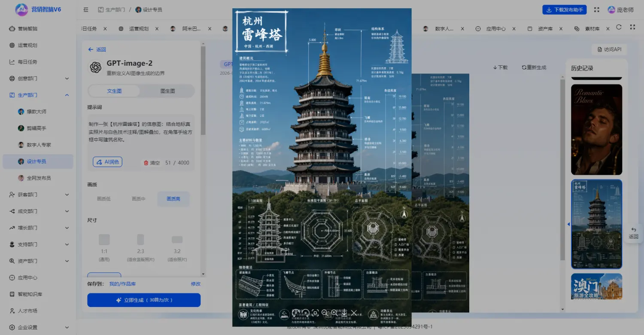The image size is (644, 335).
Task: Collapse sidebar with the top menu-fold icon
Action: click(86, 9)
